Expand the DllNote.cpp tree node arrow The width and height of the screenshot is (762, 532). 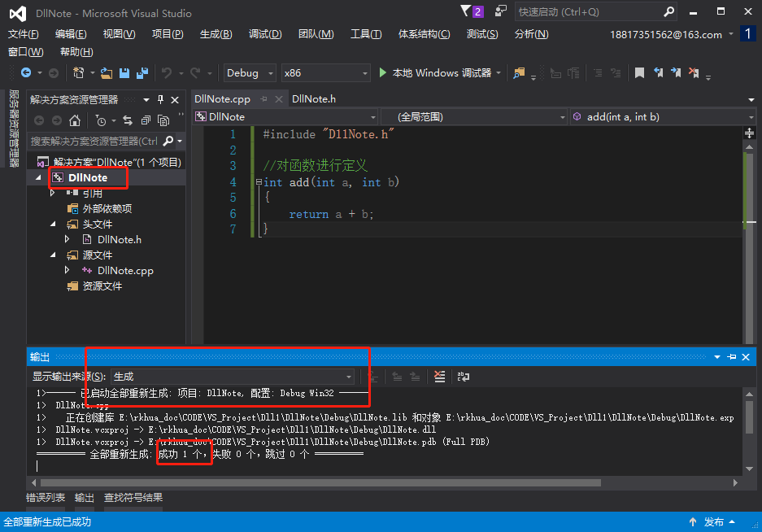coord(67,270)
